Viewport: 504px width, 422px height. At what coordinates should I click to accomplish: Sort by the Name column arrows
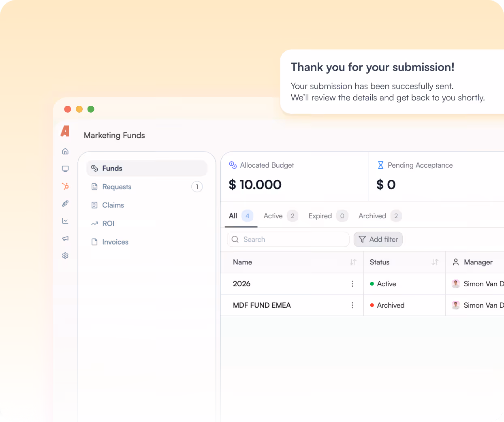point(353,262)
